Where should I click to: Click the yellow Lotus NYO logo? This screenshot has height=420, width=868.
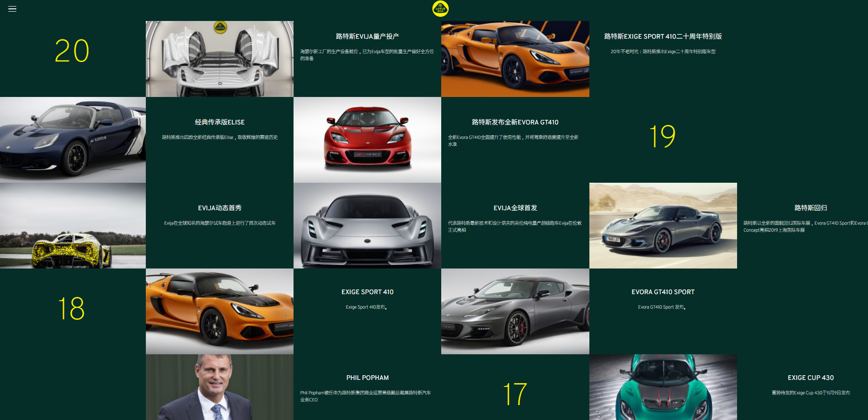click(x=440, y=9)
